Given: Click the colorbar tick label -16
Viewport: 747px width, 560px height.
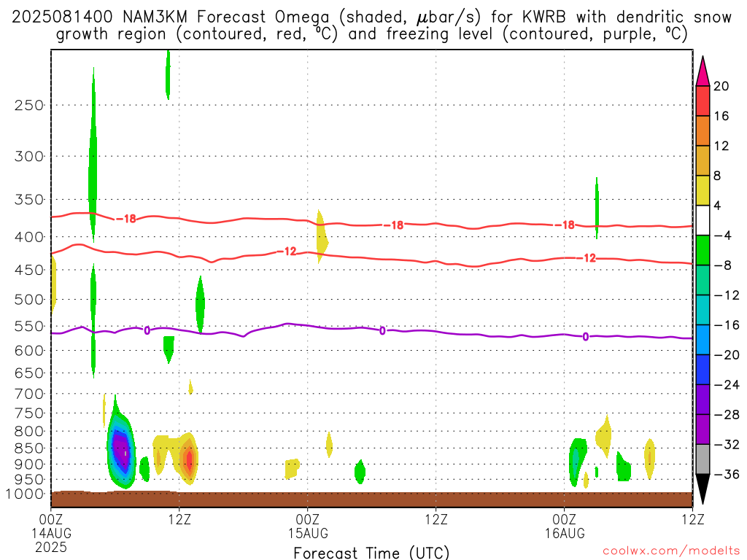Looking at the screenshot, I should (x=727, y=324).
